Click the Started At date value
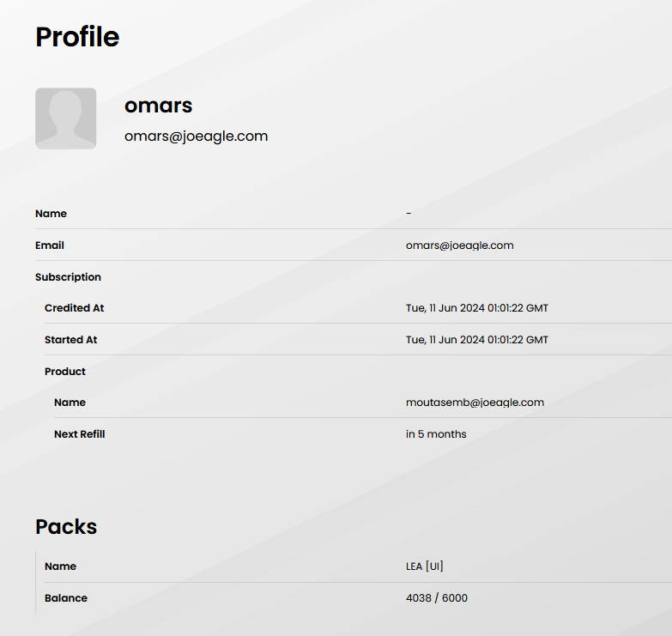 [476, 340]
